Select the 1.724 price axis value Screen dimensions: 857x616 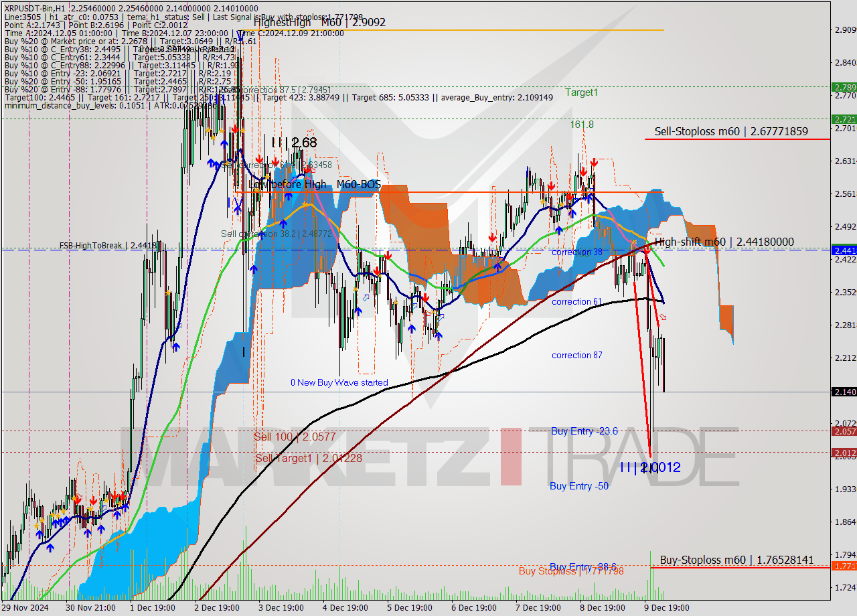click(846, 587)
